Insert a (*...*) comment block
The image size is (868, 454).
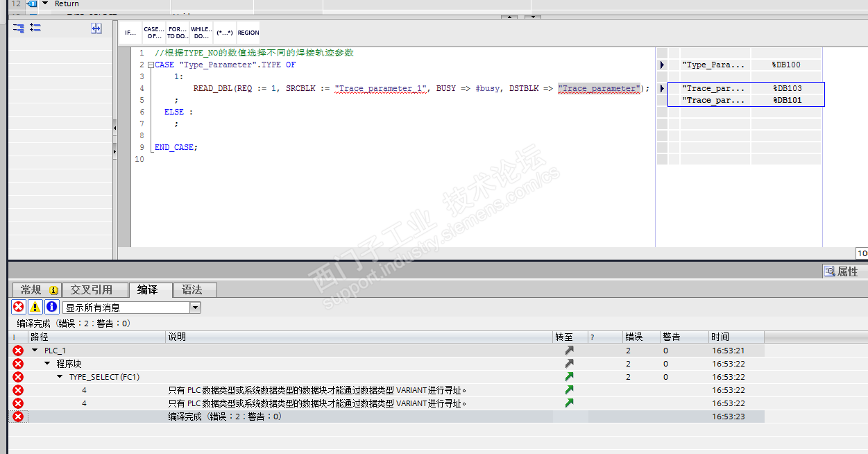(224, 33)
